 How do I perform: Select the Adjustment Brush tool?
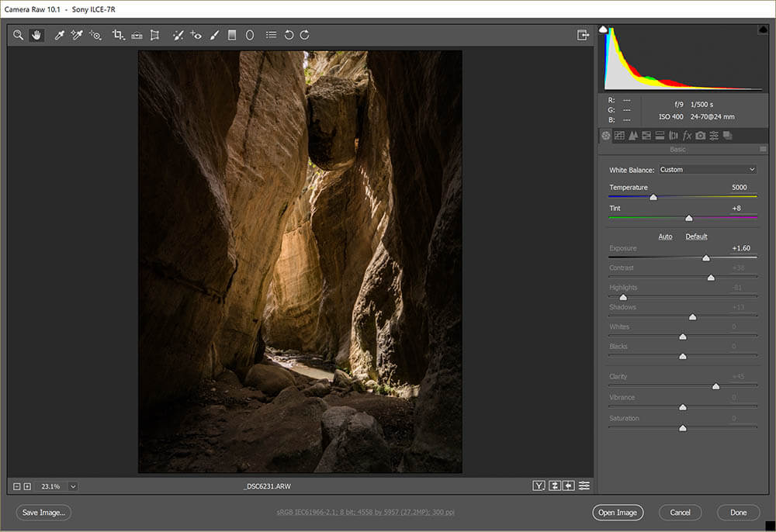tap(214, 34)
